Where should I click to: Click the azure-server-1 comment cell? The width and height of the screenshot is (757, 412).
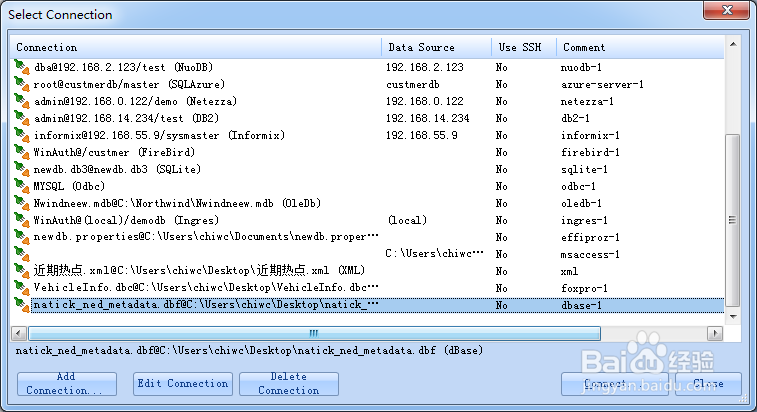pos(602,84)
